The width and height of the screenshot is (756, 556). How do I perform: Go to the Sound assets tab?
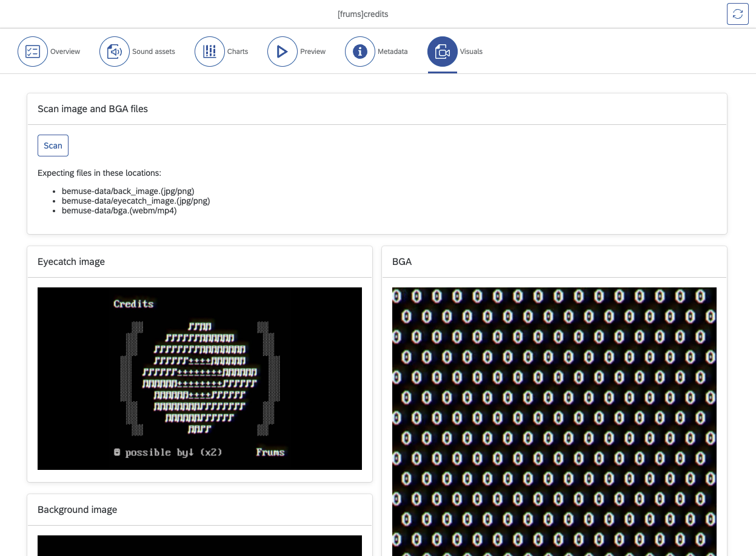(x=138, y=51)
